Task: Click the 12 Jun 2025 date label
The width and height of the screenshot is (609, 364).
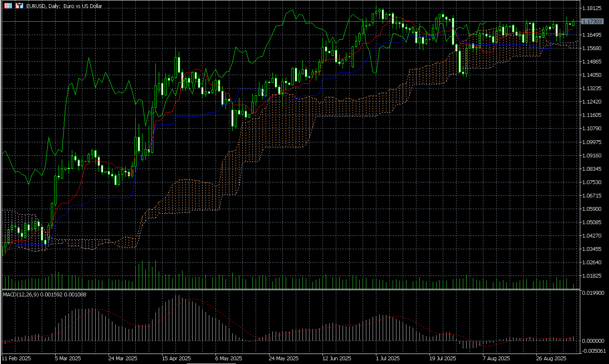Action: (337, 359)
